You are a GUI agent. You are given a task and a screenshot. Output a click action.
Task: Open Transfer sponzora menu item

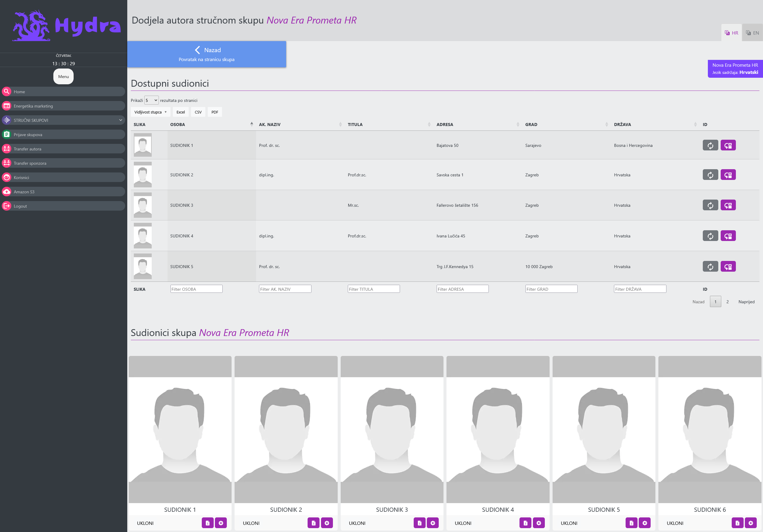[63, 163]
